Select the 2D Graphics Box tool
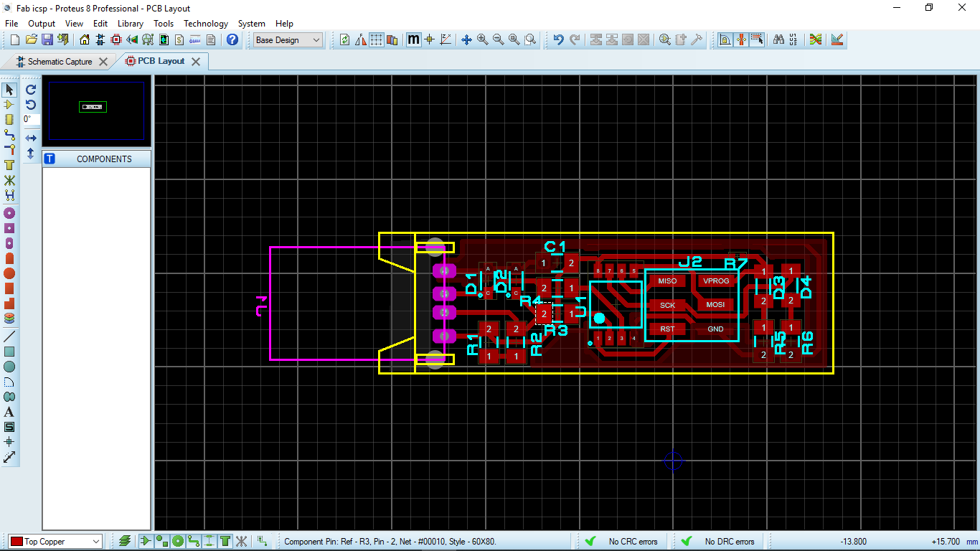 pos(9,352)
